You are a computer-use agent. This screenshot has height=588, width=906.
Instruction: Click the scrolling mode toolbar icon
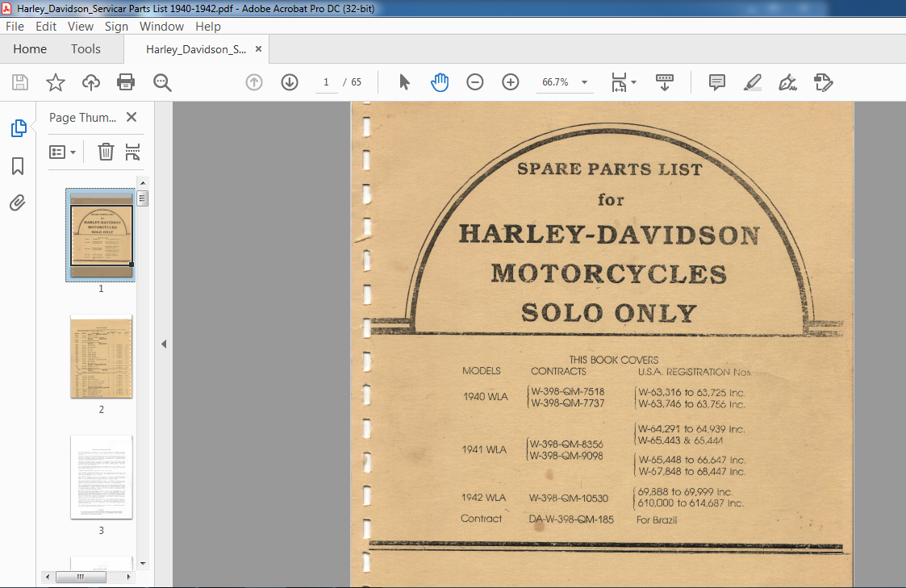coord(665,82)
